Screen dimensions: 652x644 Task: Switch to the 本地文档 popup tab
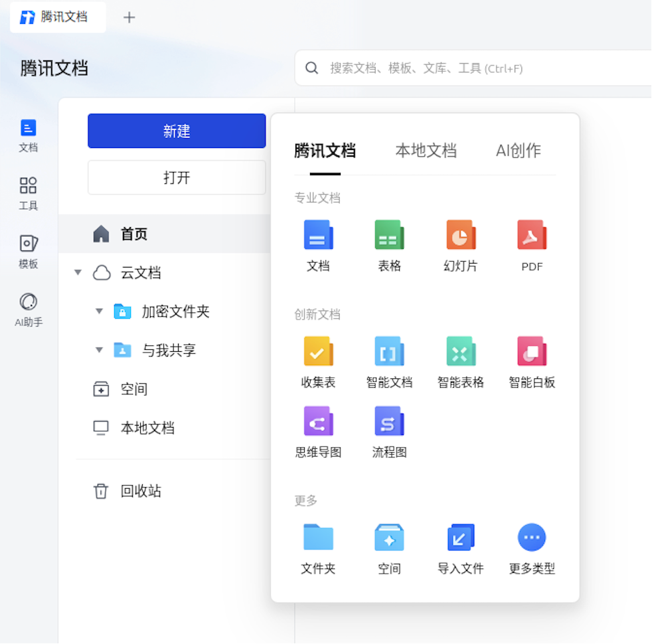coord(426,151)
